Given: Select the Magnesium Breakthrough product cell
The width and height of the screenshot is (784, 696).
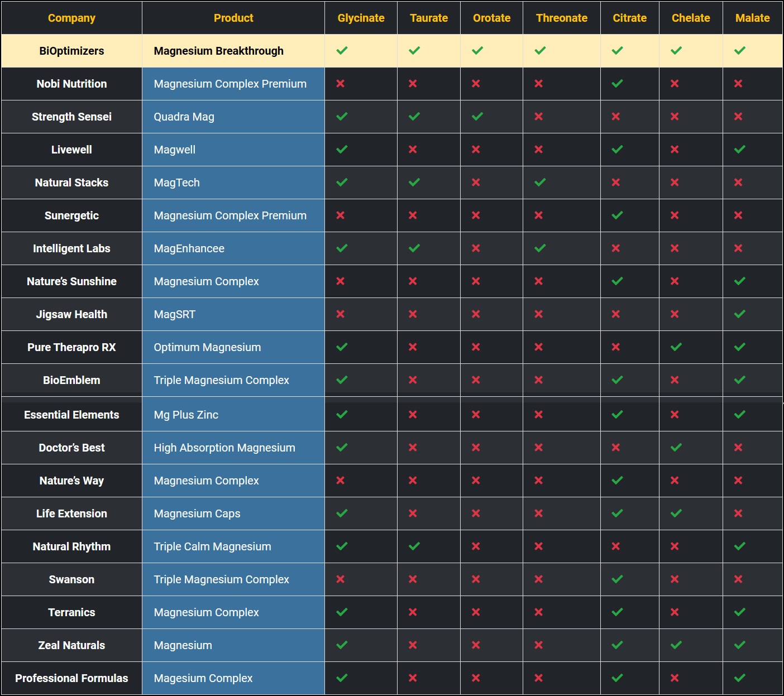Looking at the screenshot, I should tap(233, 51).
